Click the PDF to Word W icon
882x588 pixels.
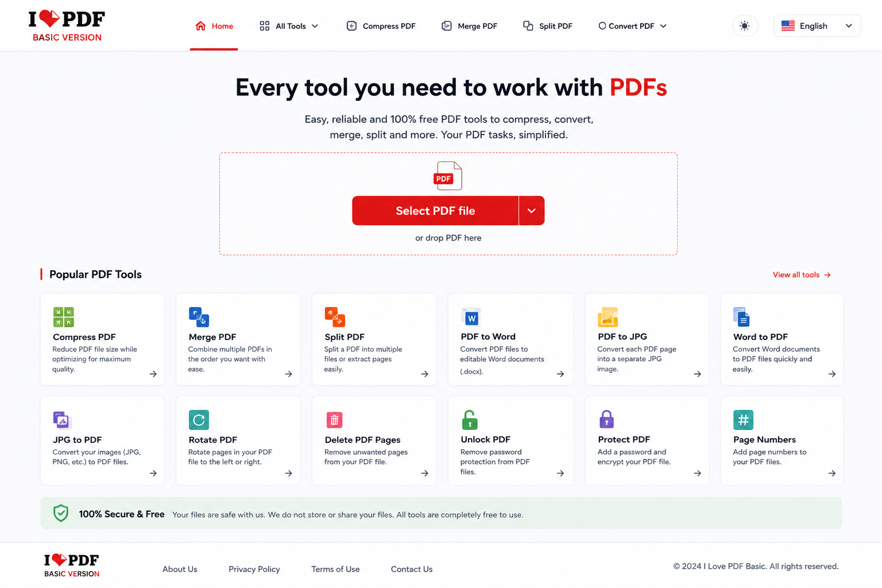pos(471,317)
